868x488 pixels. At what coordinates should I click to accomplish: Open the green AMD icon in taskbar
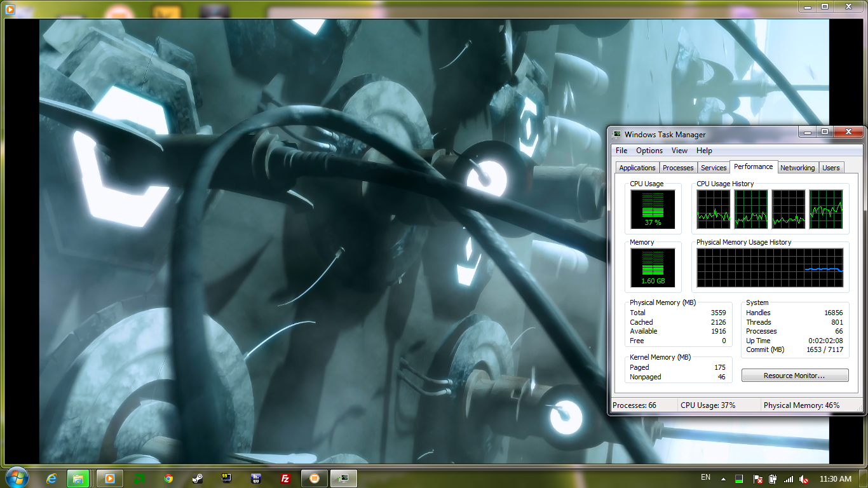click(x=139, y=478)
